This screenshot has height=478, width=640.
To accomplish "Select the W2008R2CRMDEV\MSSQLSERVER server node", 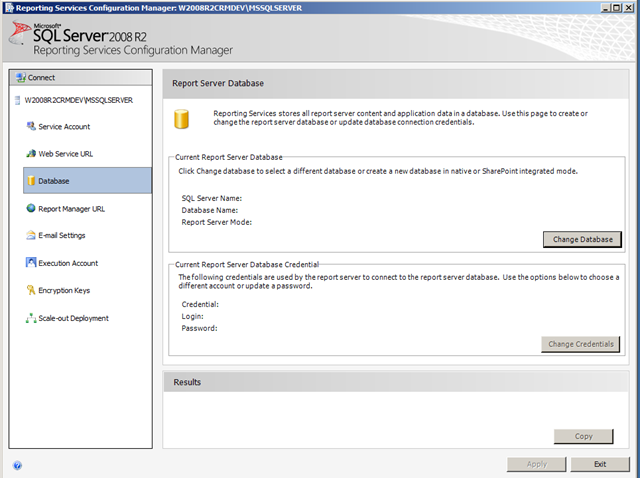I will pos(78,100).
